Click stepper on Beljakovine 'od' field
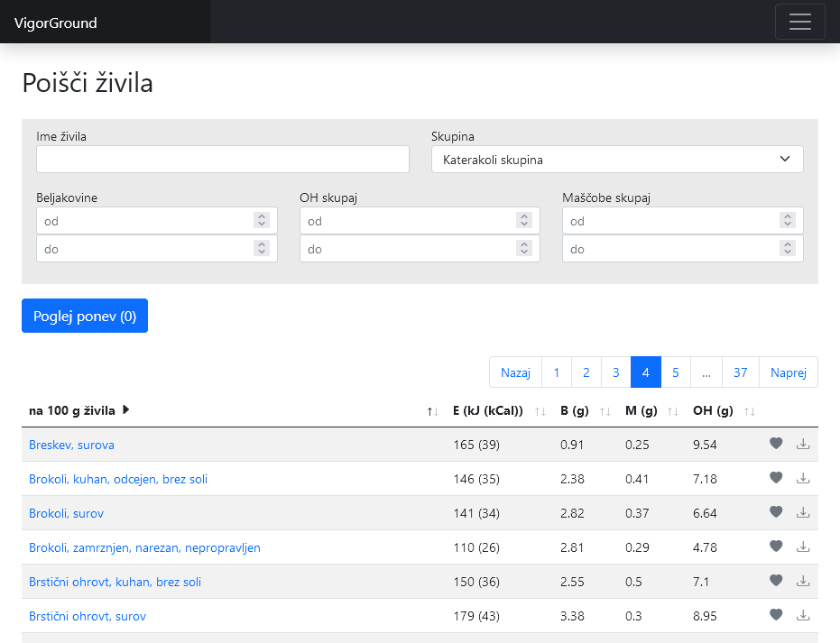This screenshot has width=840, height=643. pyautogui.click(x=262, y=220)
